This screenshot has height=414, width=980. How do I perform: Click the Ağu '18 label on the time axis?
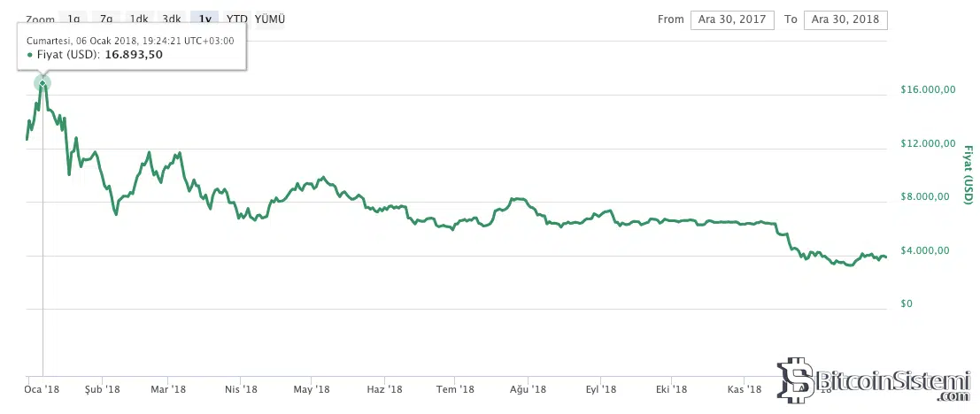point(529,389)
